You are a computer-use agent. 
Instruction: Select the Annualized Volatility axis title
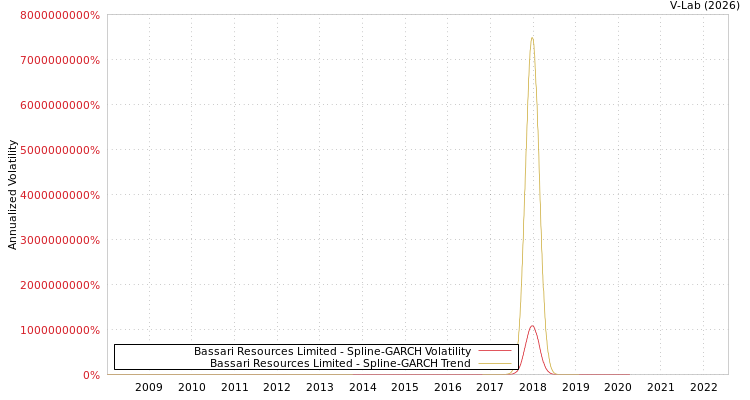point(12,195)
